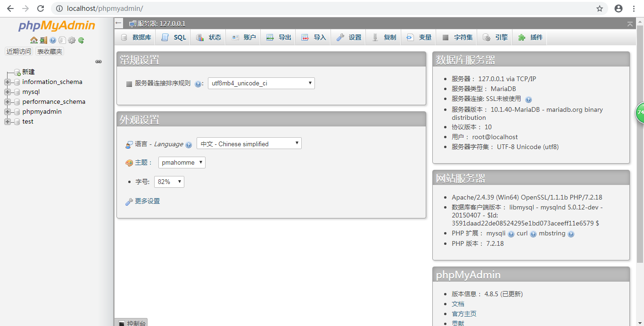Open the 导出 tab
Image resolution: width=644 pixels, height=326 pixels.
[278, 37]
